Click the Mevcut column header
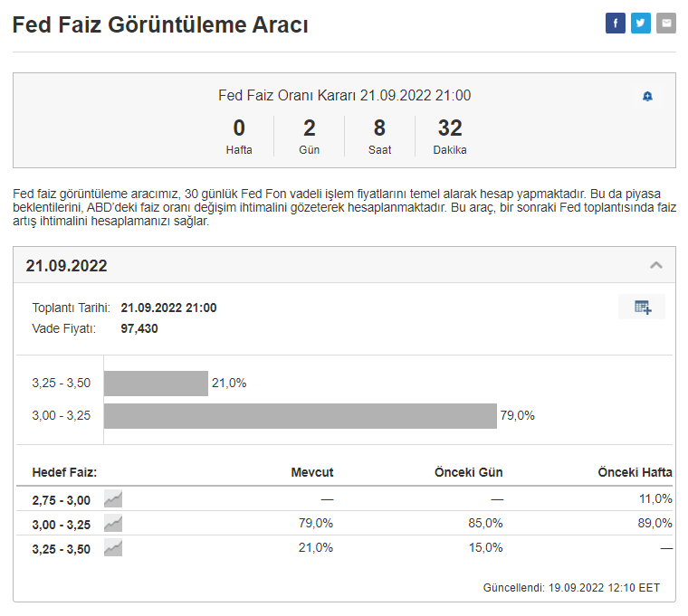 pyautogui.click(x=312, y=472)
